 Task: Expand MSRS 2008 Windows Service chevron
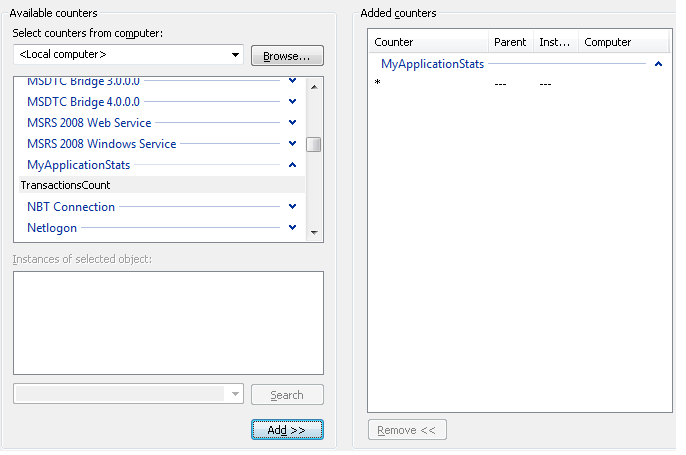293,144
